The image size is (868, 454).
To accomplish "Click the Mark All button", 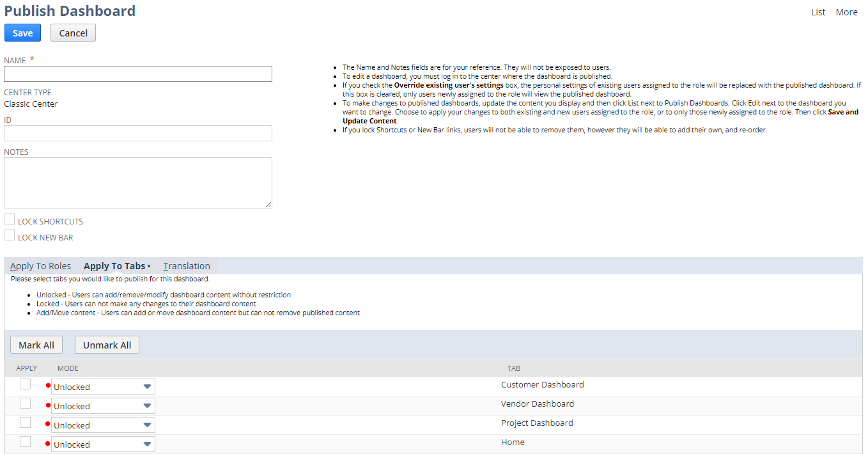I will point(36,344).
